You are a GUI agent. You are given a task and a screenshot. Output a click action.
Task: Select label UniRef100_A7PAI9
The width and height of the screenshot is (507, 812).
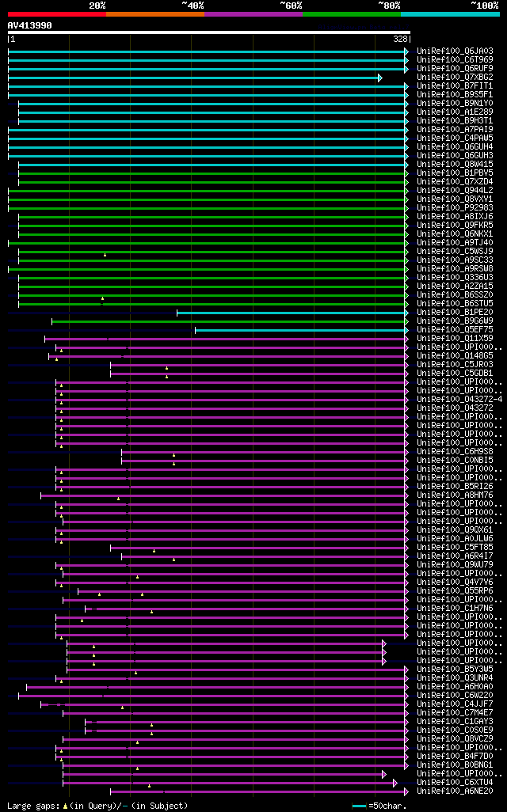pyautogui.click(x=455, y=130)
